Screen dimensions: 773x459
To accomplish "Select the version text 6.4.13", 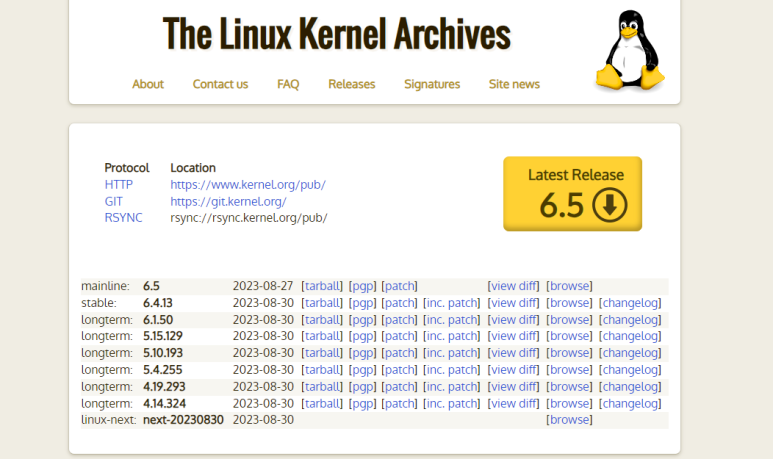I will [158, 303].
